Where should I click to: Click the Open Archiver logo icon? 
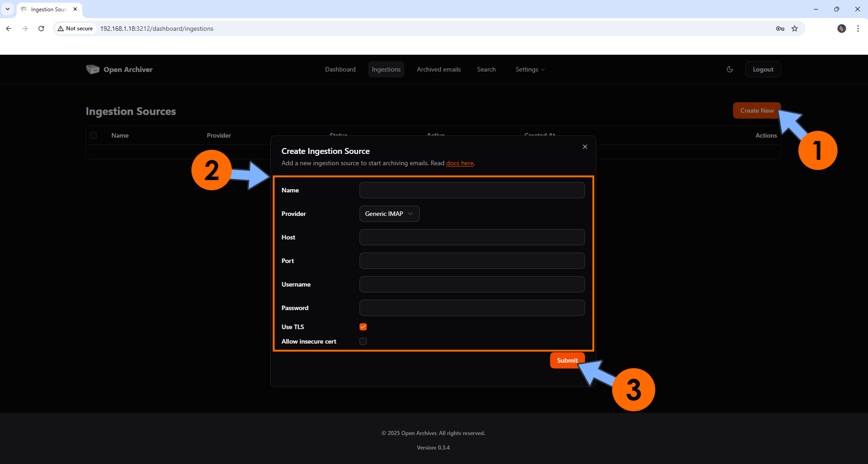click(x=92, y=69)
